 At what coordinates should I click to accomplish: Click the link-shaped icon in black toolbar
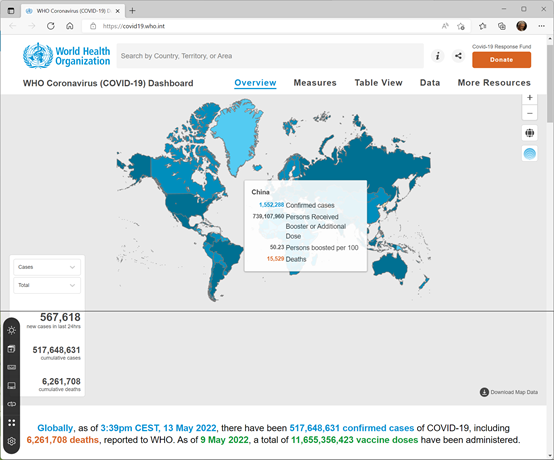pyautogui.click(x=12, y=404)
